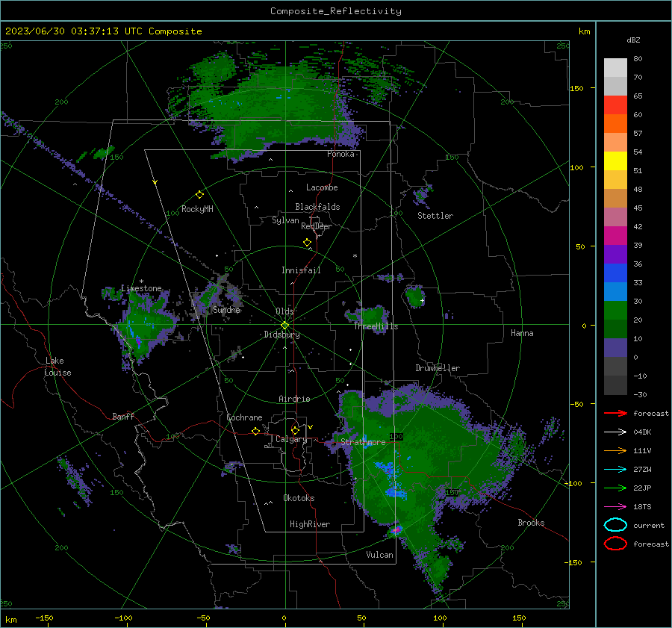The width and height of the screenshot is (672, 628).
Task: Click the green 22JP arrow icon
Action: click(x=615, y=488)
